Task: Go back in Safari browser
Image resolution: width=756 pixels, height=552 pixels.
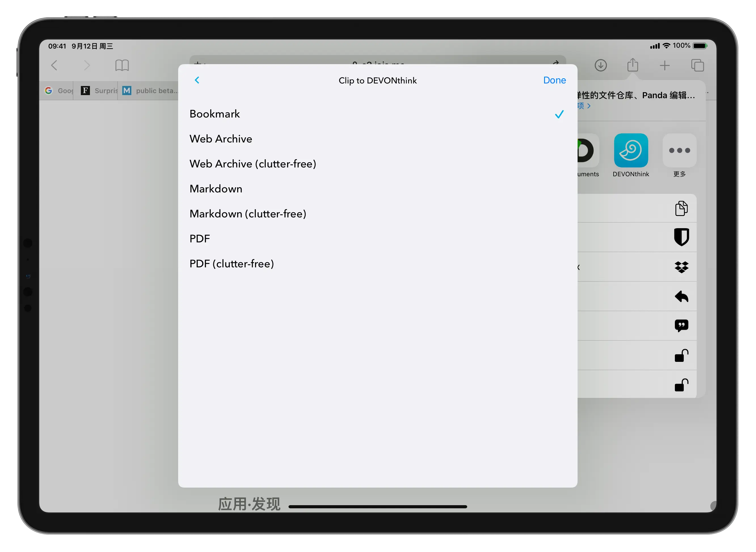Action: 54,65
